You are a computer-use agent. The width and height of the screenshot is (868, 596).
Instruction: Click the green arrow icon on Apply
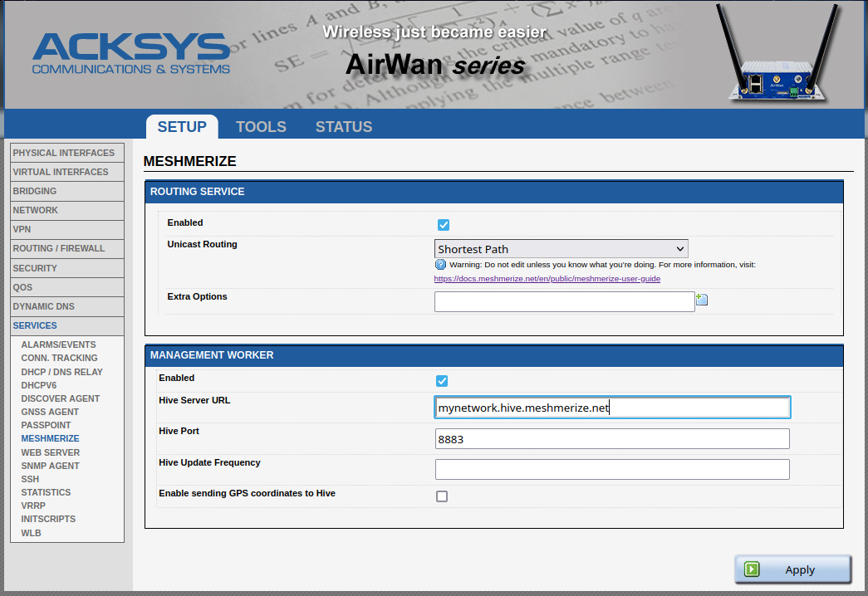753,569
